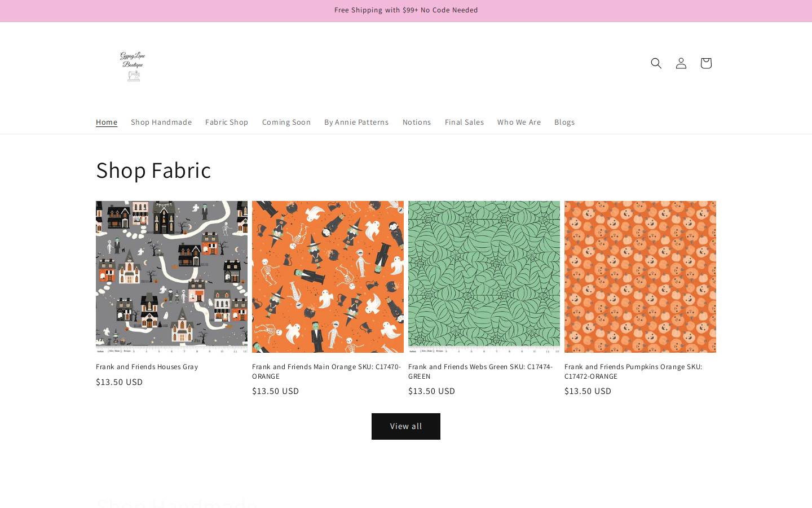This screenshot has width=812, height=508.
Task: Click the Shop Fabric heading
Action: [x=153, y=170]
